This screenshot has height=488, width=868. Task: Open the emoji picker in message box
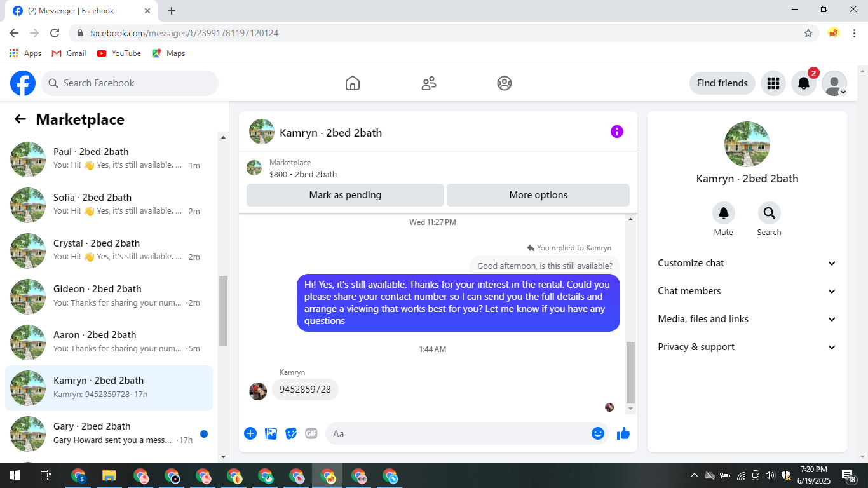[x=598, y=433]
